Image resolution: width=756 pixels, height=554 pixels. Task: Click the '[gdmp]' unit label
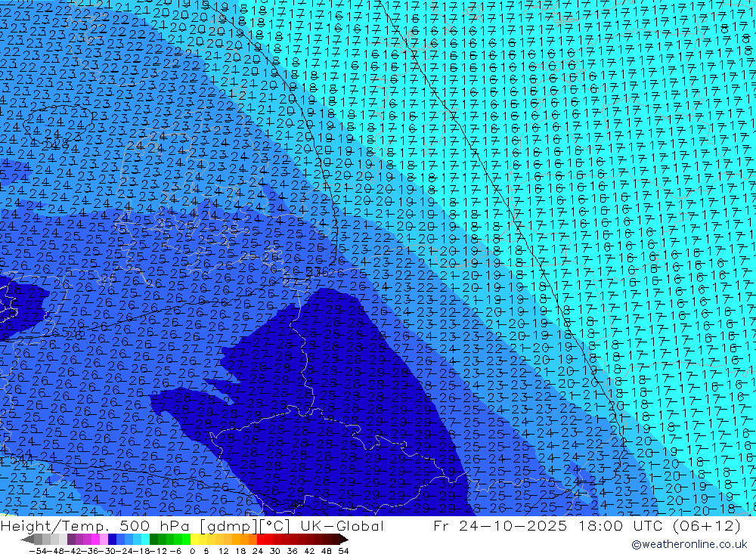coord(227,525)
